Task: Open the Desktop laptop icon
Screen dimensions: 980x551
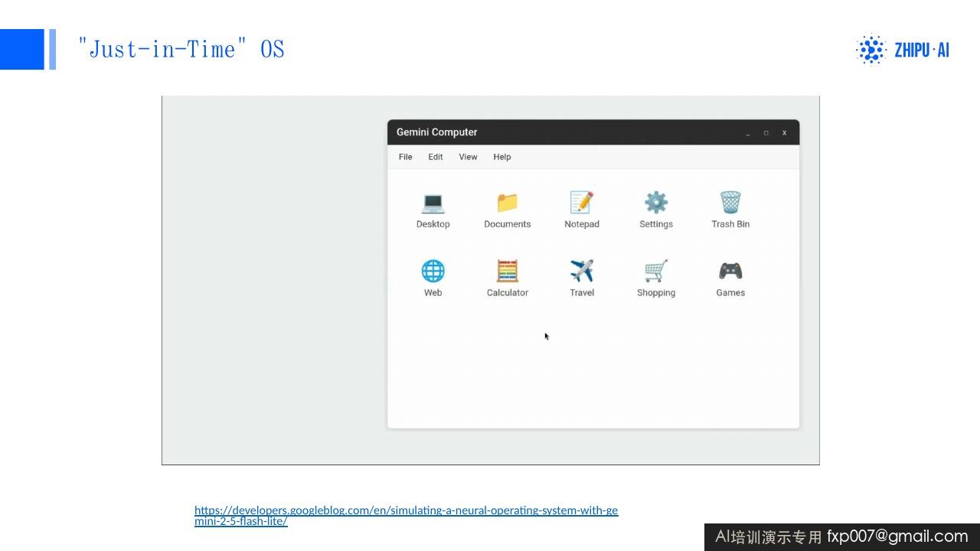Action: click(433, 203)
